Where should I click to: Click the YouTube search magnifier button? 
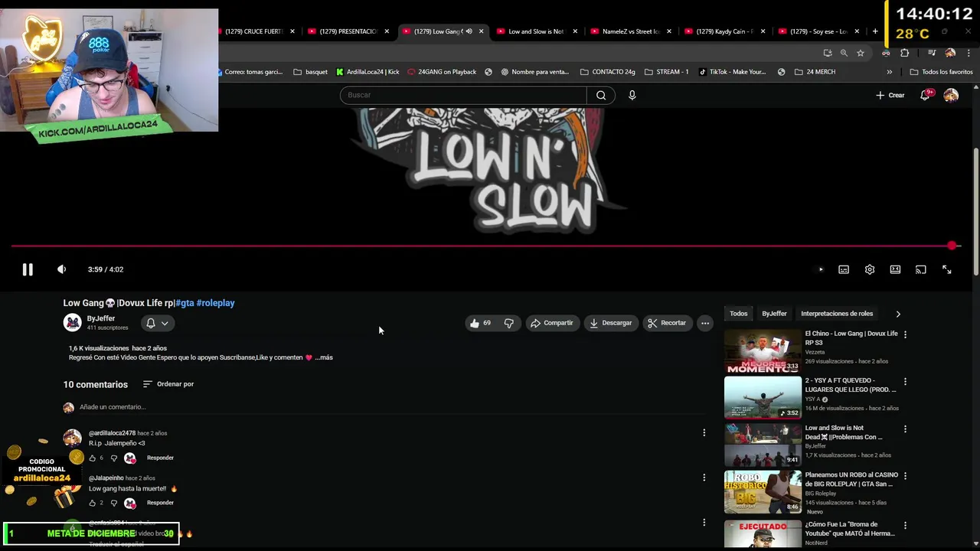(x=601, y=95)
